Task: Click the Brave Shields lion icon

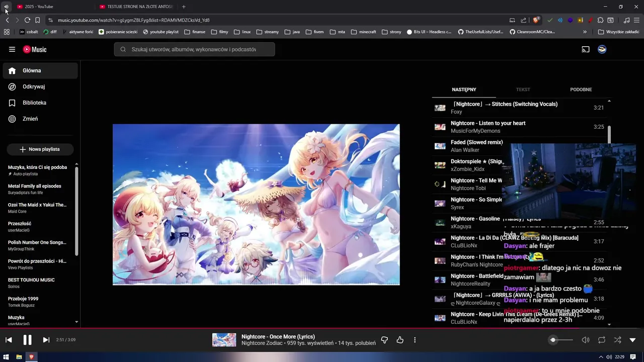Action: pyautogui.click(x=536, y=20)
